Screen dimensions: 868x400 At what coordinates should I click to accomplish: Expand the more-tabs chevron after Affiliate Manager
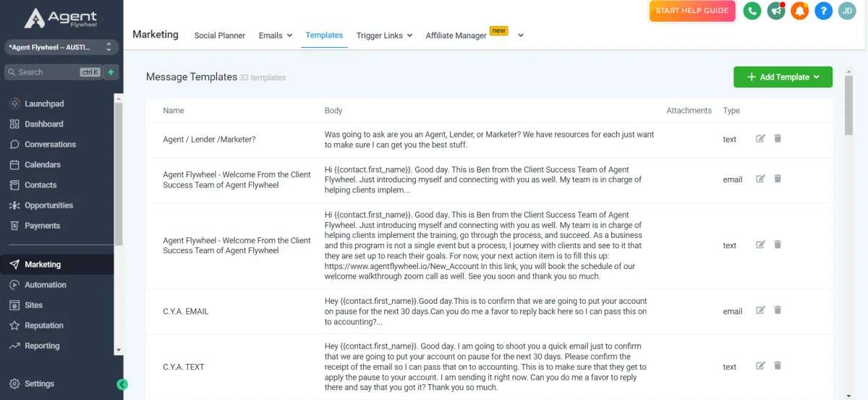point(521,35)
